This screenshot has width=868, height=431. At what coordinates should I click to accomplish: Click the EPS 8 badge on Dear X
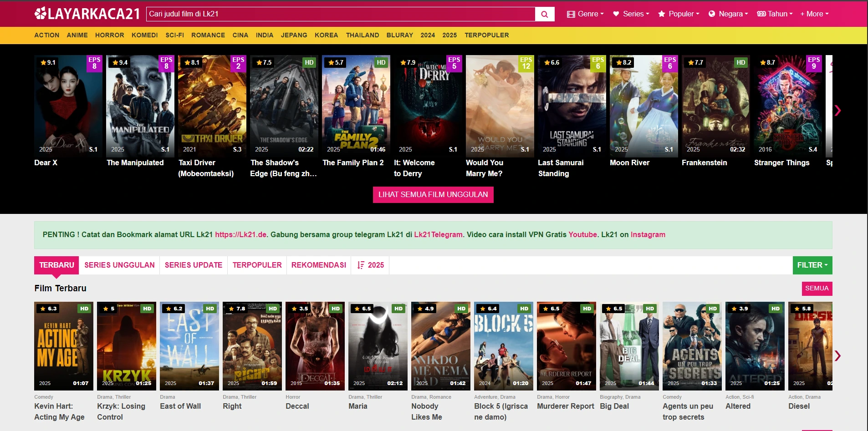(x=94, y=63)
